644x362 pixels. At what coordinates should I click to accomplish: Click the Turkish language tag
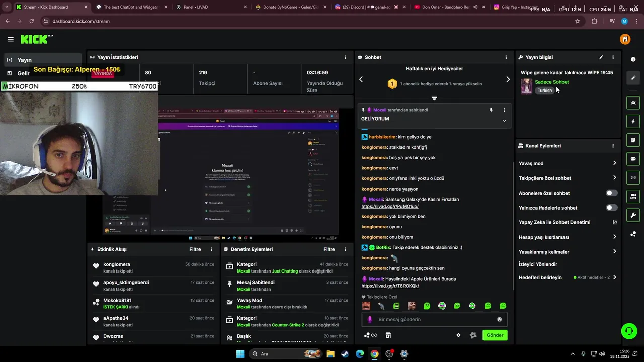coord(544,90)
